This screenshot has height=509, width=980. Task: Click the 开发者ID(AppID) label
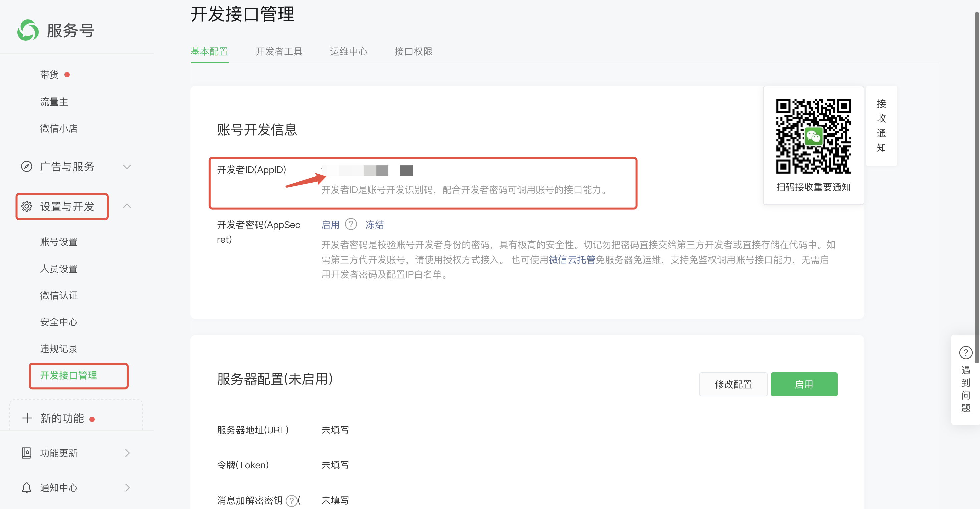coord(252,170)
